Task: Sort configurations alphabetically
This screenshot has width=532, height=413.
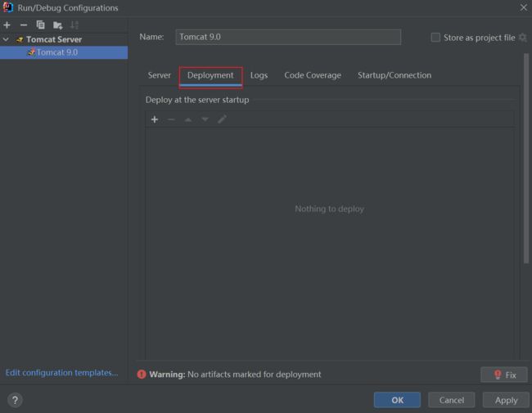Action: pyautogui.click(x=74, y=25)
